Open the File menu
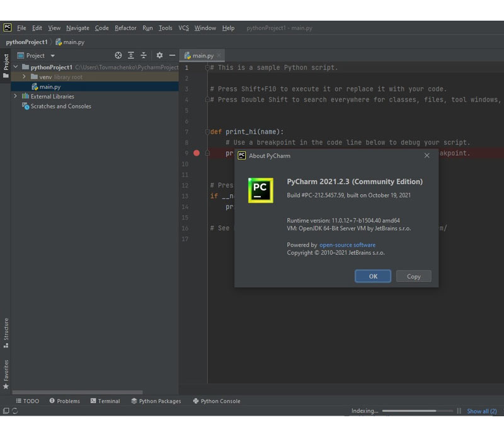This screenshot has width=504, height=432. point(21,28)
